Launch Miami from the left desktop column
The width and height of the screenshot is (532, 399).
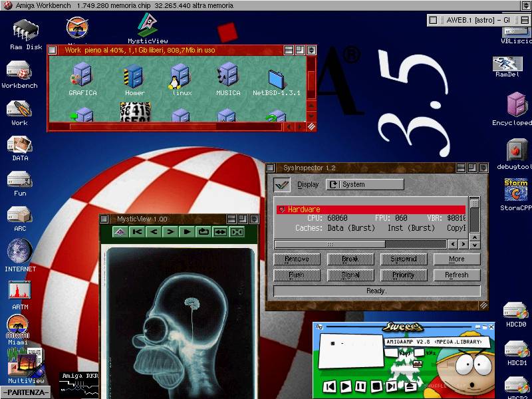(18, 327)
